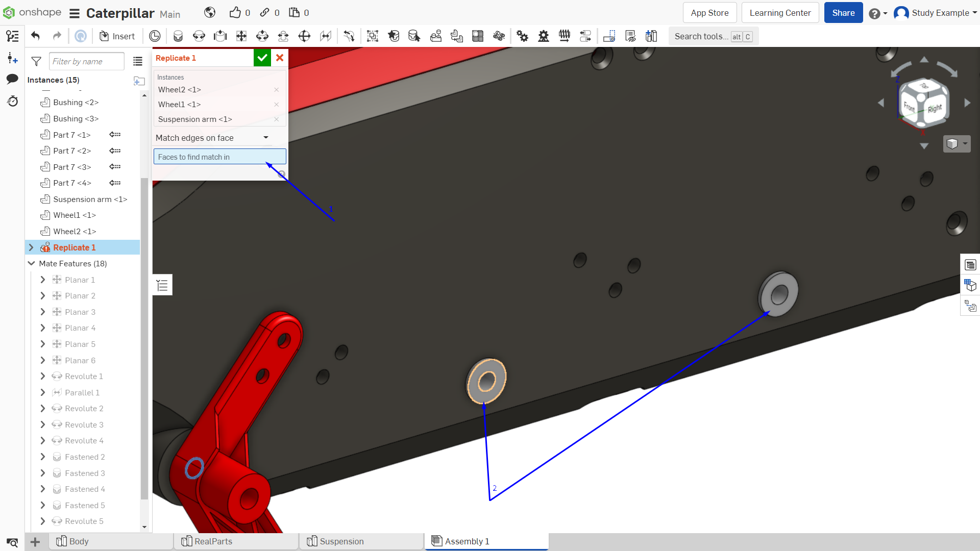This screenshot has height=551, width=980.
Task: Select Bushing <2> in instance tree
Action: (76, 103)
